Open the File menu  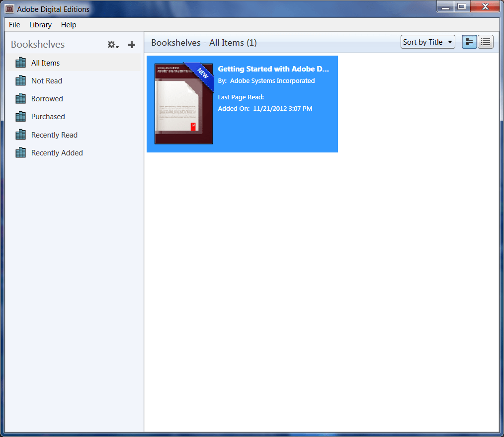pyautogui.click(x=14, y=24)
